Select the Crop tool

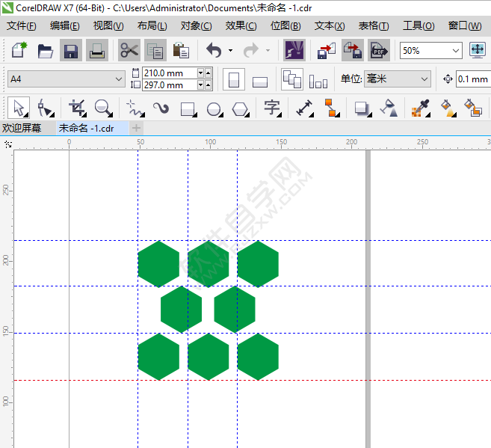pos(76,108)
